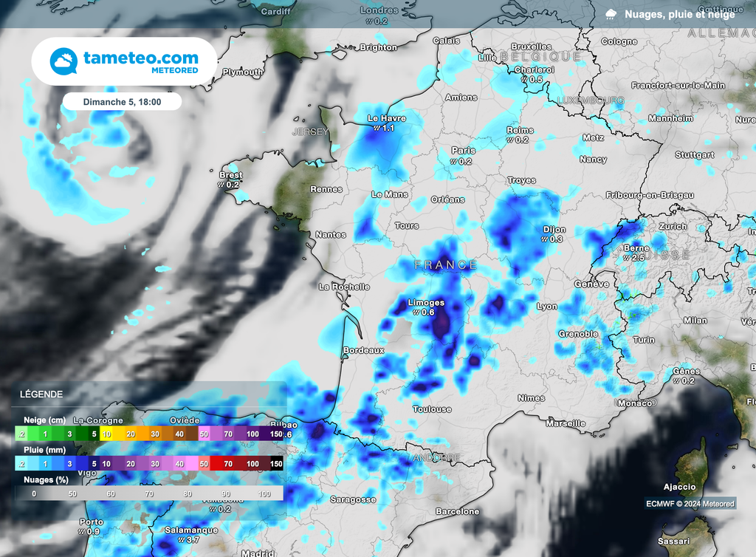Click the 'ECMWF © 2024 Meteored' attribution link
756x557 pixels.
(689, 502)
